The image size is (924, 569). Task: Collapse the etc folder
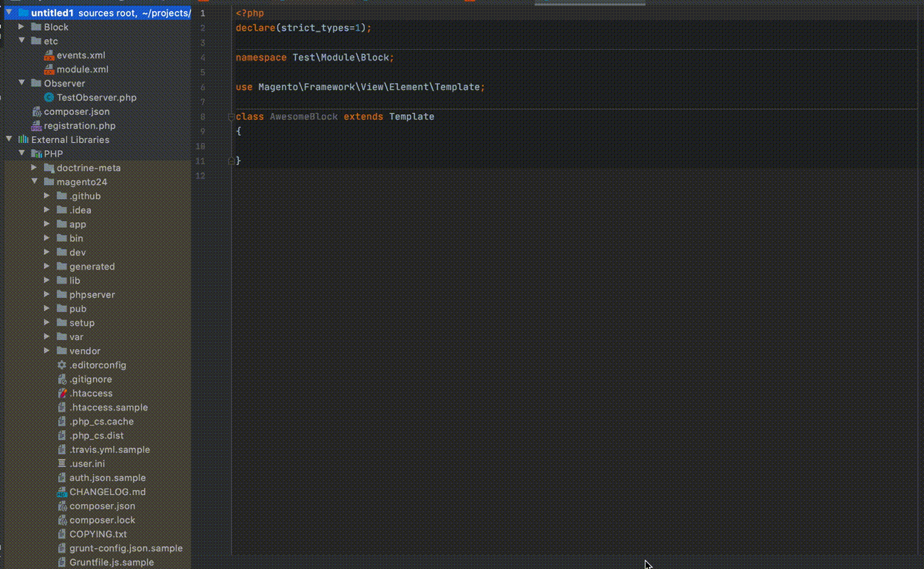coord(21,41)
